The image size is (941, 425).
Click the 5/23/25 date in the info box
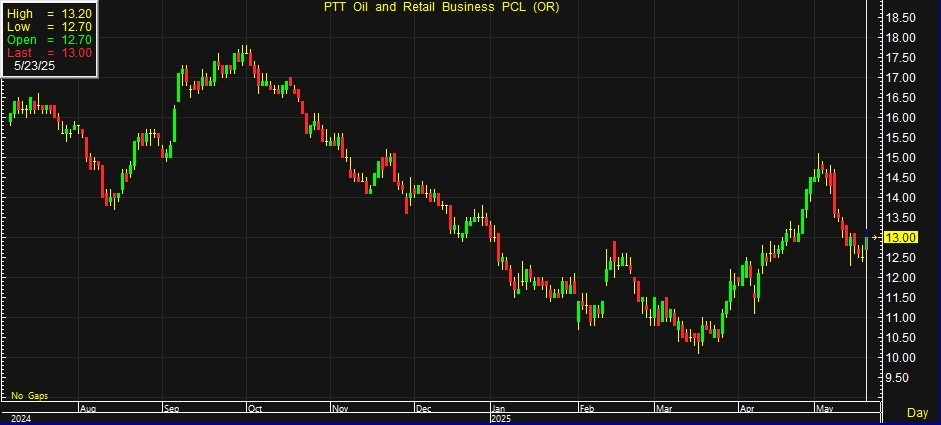coord(34,66)
